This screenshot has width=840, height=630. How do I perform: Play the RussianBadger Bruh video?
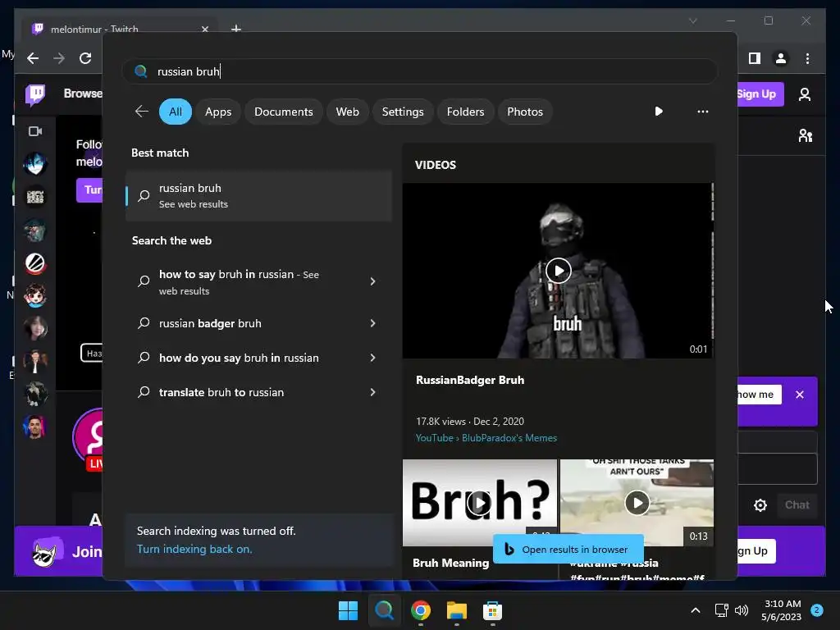click(558, 271)
